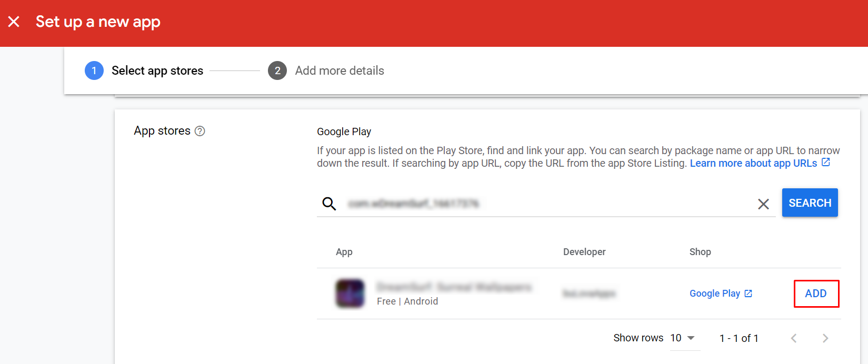
Task: Focus the package name search field
Action: [547, 204]
